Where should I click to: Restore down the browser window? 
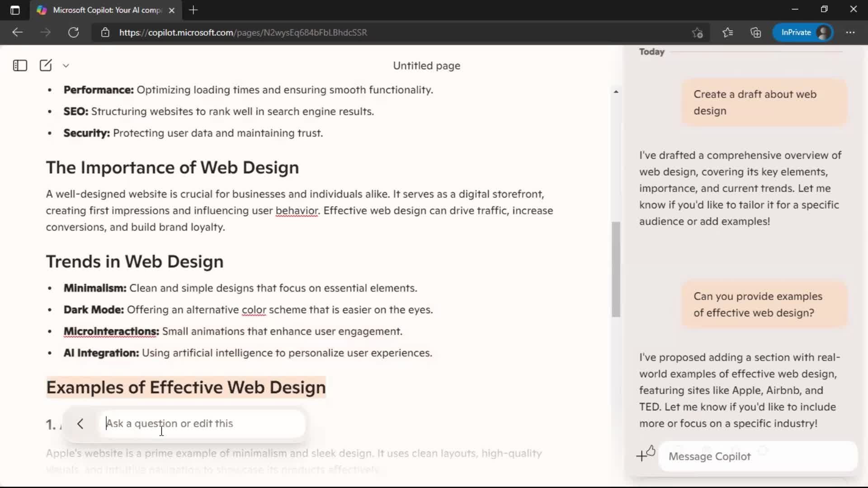click(x=824, y=9)
